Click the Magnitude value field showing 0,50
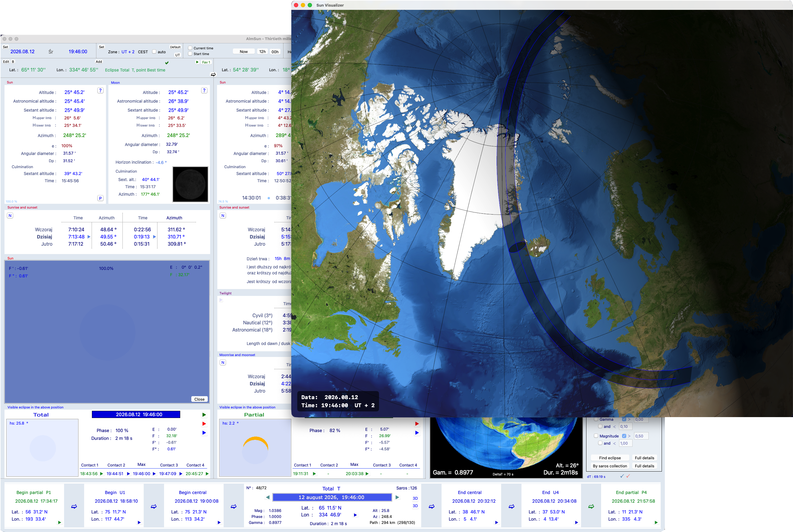Image resolution: width=793 pixels, height=532 pixels. pyautogui.click(x=641, y=436)
